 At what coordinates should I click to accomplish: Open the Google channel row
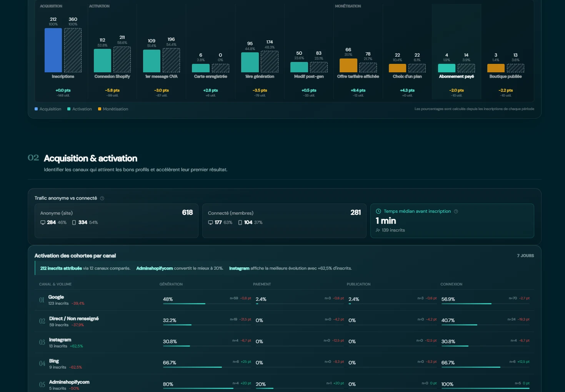(x=284, y=300)
